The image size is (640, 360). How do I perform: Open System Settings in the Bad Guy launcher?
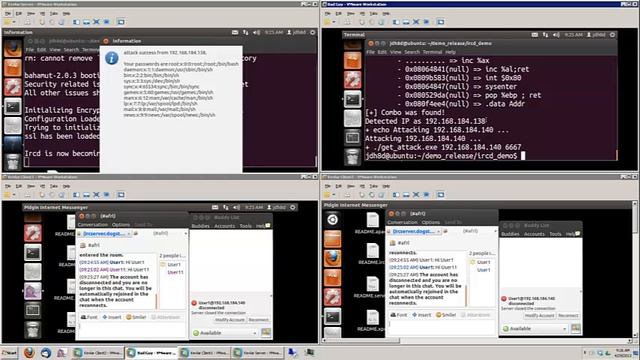pos(352,80)
